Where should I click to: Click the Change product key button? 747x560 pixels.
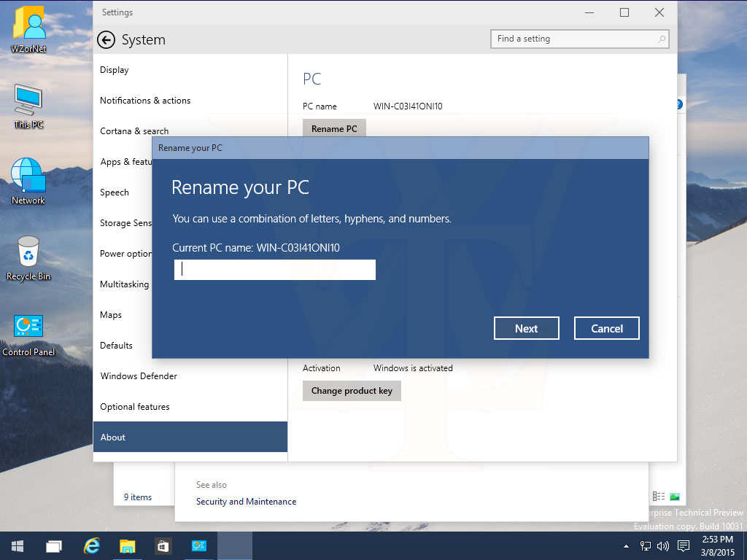(x=352, y=391)
